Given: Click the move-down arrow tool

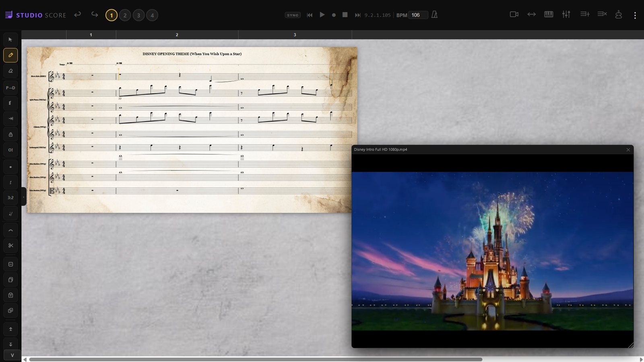Looking at the screenshot, I should [10, 344].
